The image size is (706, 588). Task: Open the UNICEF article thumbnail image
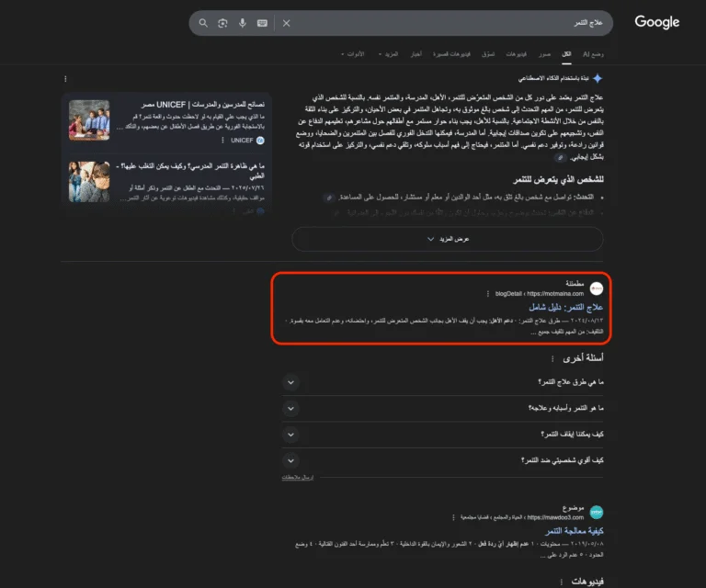(x=89, y=120)
